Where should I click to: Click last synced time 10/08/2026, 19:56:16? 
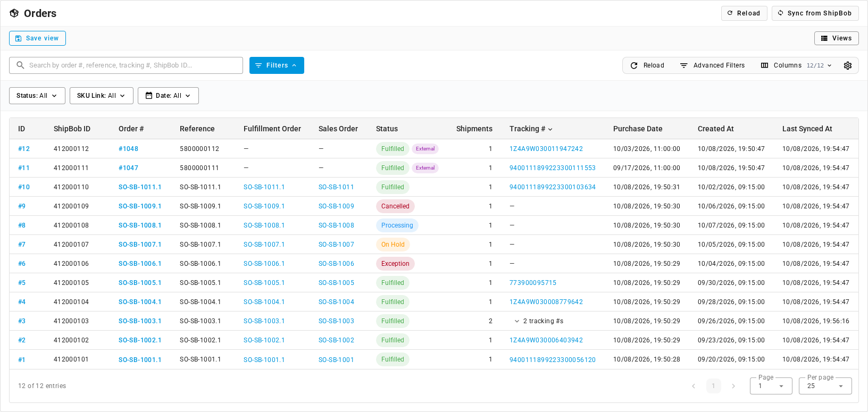[816, 321]
